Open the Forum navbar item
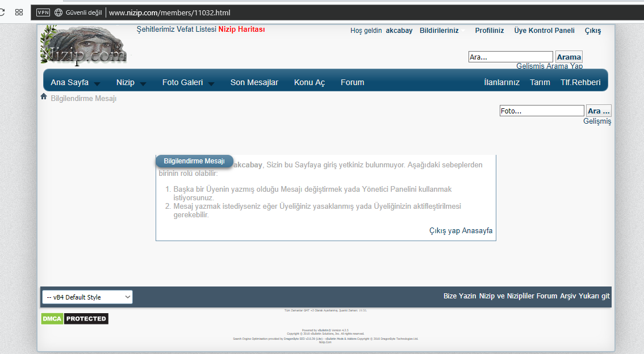This screenshot has height=354, width=644. (x=353, y=82)
